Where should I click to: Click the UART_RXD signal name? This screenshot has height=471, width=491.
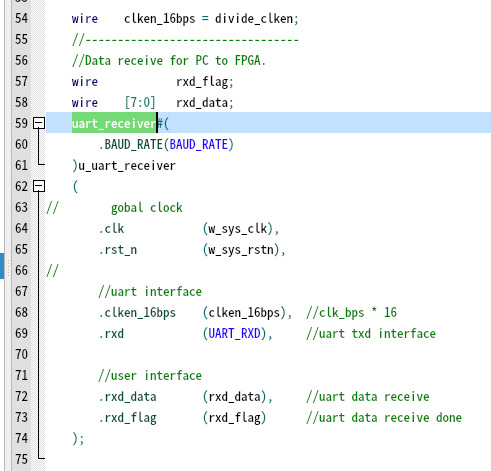tap(235, 333)
